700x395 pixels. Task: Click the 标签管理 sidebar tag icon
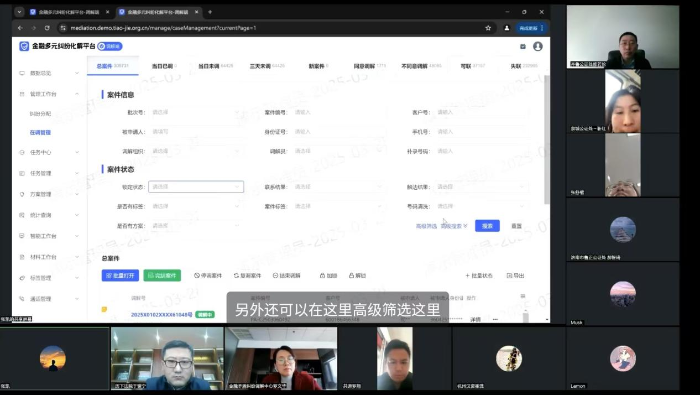pyautogui.click(x=22, y=278)
